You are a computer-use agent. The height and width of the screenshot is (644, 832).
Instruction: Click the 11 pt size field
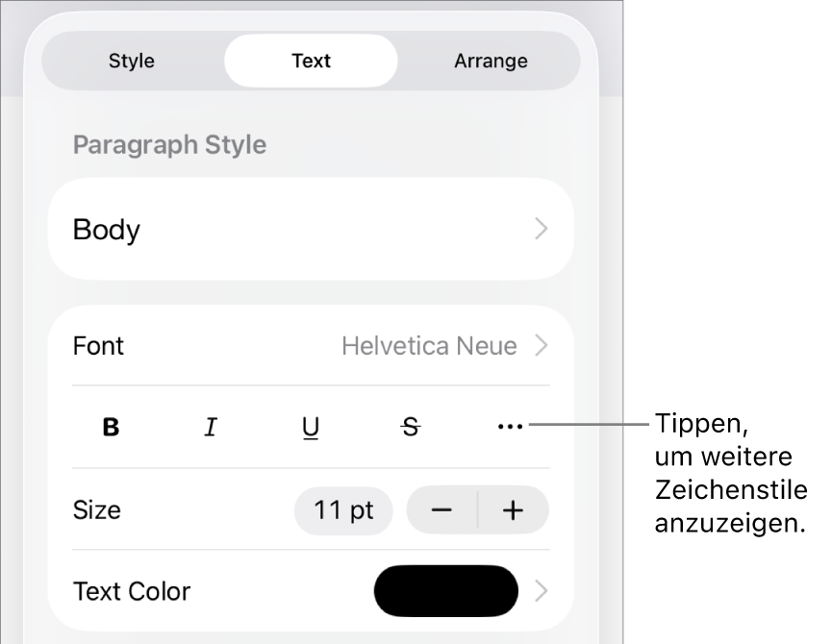tap(343, 510)
